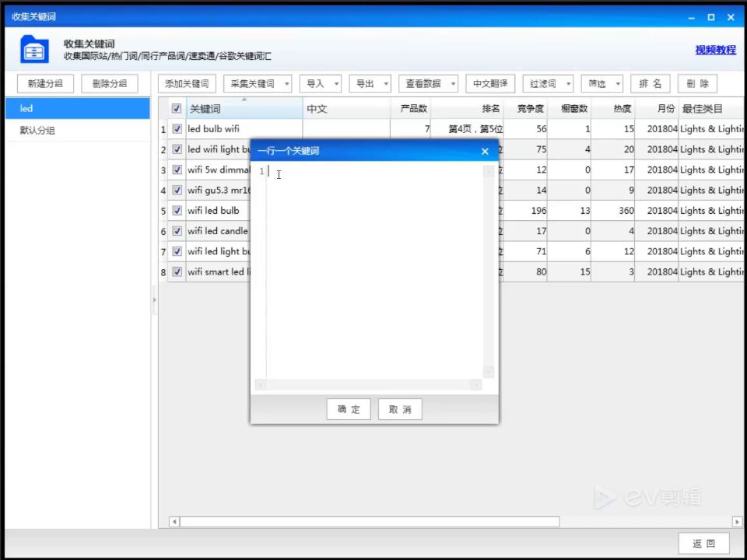Click the 中文翻译 button
The height and width of the screenshot is (560, 747).
tap(490, 84)
